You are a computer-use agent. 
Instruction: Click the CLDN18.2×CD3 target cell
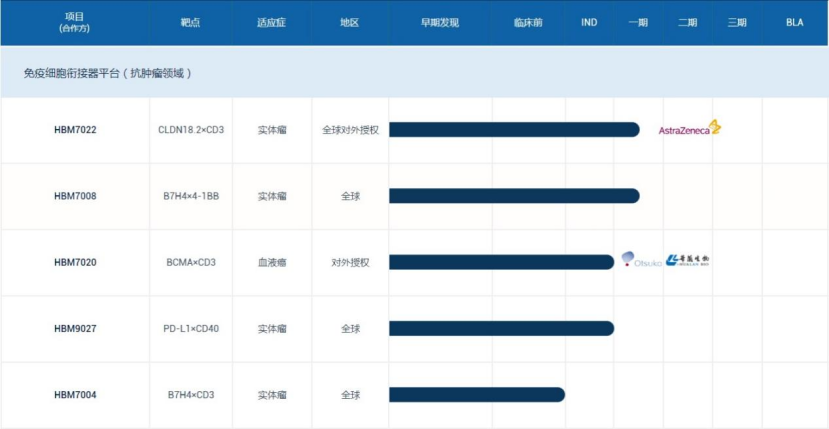pyautogui.click(x=191, y=130)
